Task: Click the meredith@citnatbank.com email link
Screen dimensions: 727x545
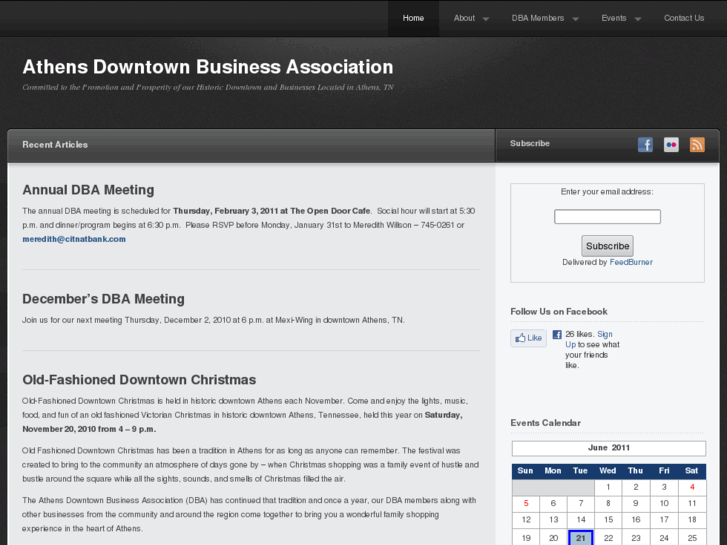Action: pyautogui.click(x=74, y=239)
